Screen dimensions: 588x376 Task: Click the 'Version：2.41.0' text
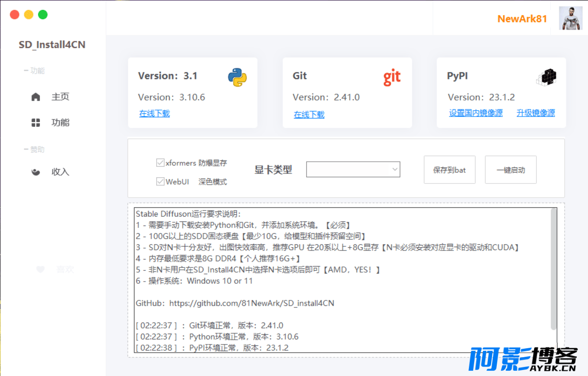click(326, 97)
